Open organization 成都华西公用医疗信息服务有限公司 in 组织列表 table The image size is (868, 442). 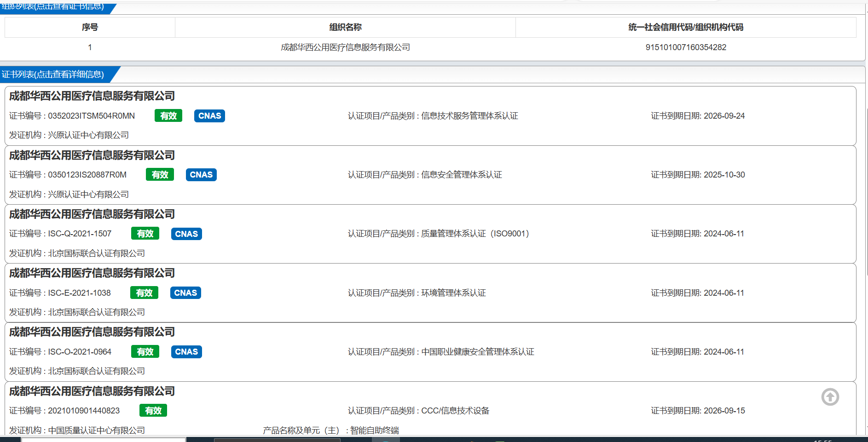click(345, 47)
